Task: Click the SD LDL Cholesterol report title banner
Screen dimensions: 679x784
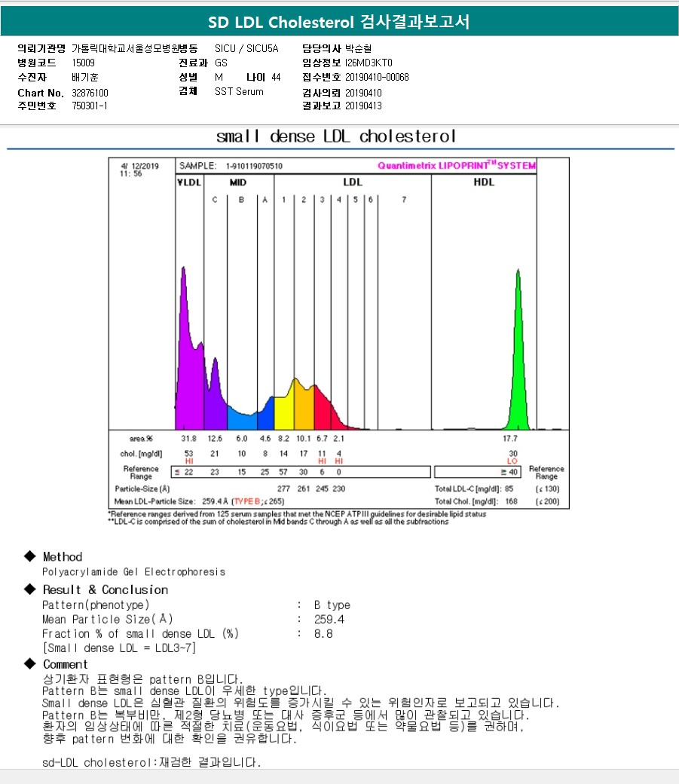Action: (x=339, y=22)
